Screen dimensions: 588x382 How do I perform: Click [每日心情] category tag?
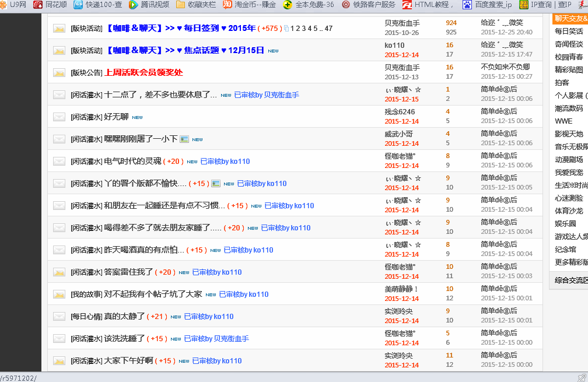pyautogui.click(x=86, y=317)
